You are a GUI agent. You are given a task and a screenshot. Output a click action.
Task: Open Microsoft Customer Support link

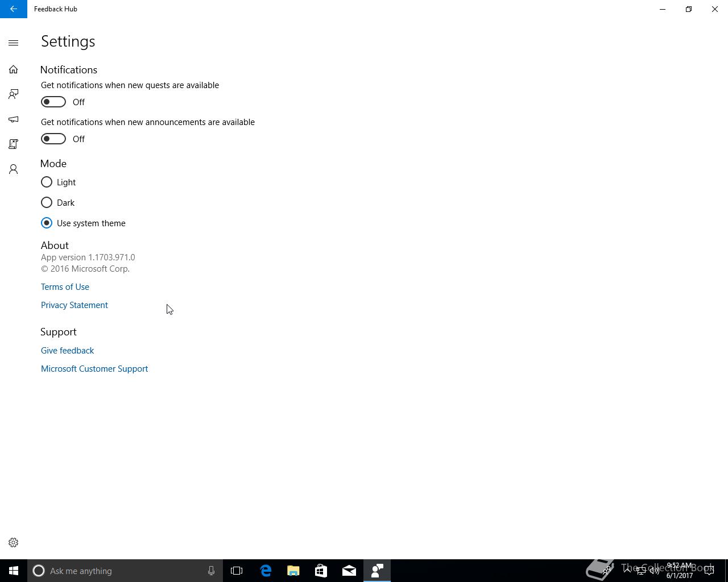94,369
